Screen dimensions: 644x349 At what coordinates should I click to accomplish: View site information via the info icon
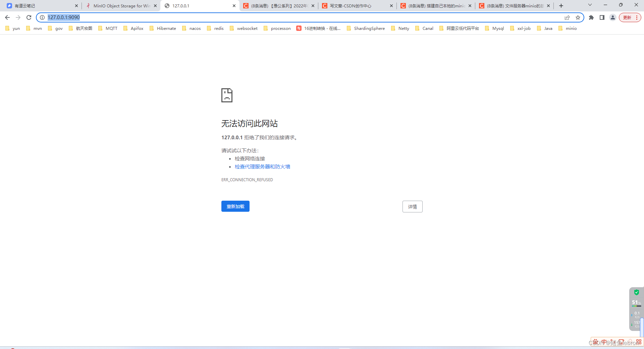coord(42,17)
